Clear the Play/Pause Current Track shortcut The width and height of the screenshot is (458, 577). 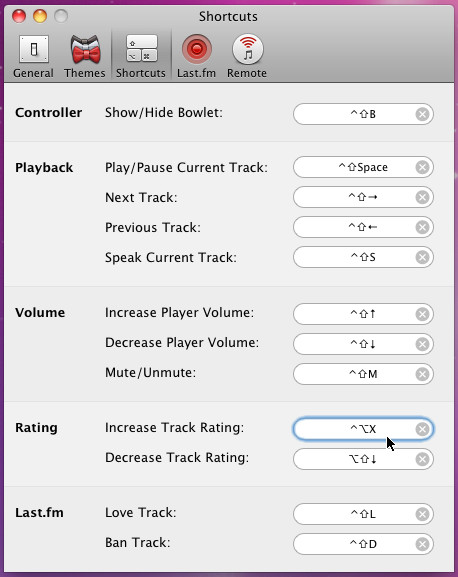422,167
